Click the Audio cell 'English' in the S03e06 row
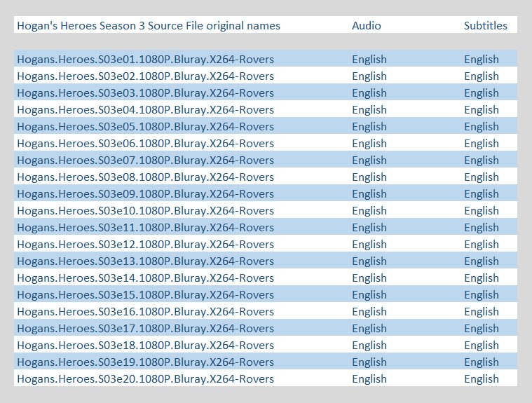 [x=369, y=144]
